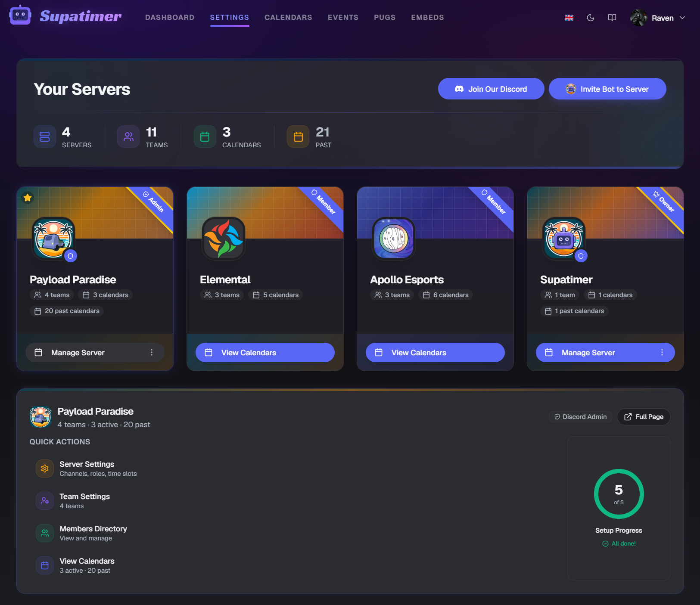Click '1 team' chip on Supatimer
This screenshot has height=605, width=700.
[x=560, y=295]
